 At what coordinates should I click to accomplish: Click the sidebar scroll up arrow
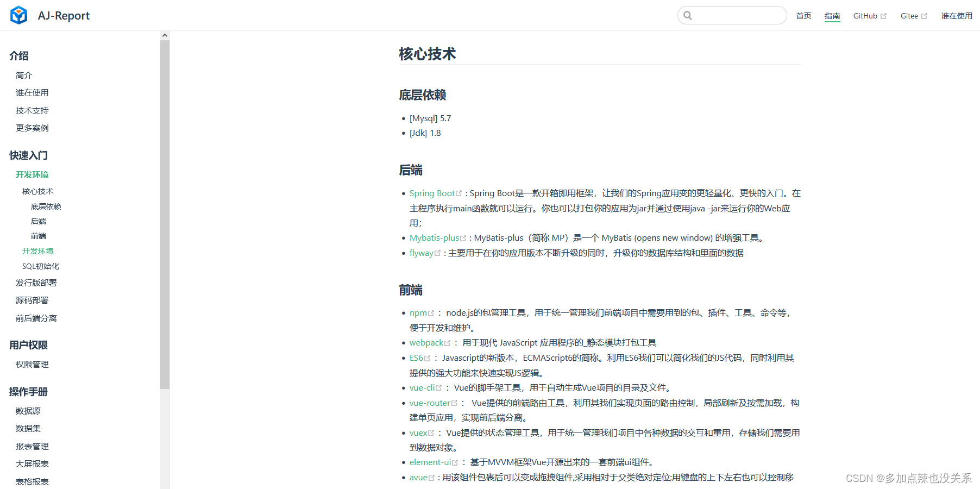165,35
